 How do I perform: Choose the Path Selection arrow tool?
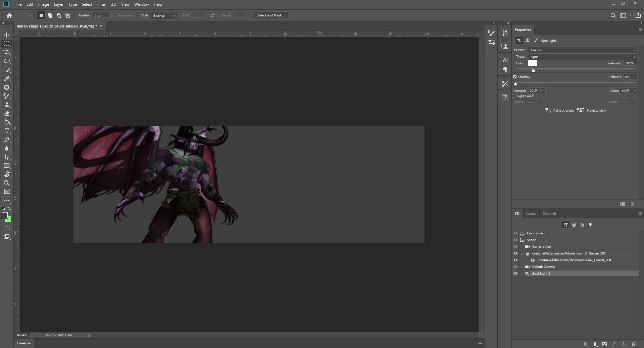click(7, 157)
